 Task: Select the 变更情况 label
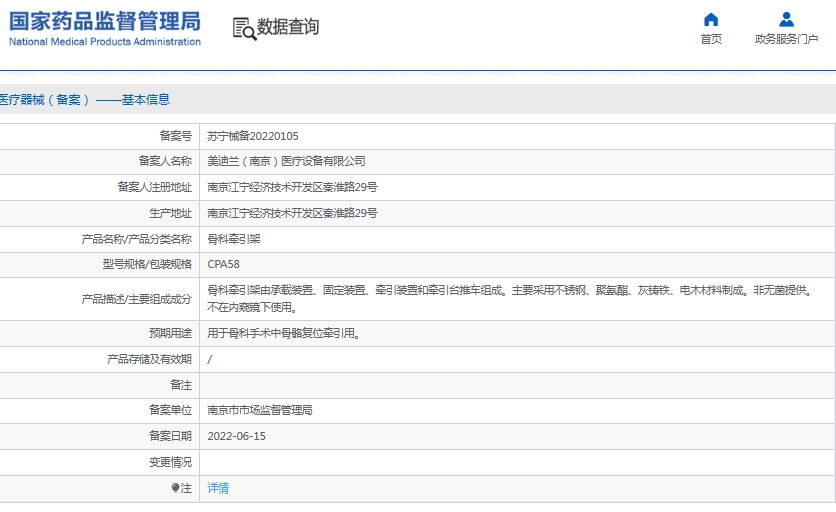coord(170,462)
